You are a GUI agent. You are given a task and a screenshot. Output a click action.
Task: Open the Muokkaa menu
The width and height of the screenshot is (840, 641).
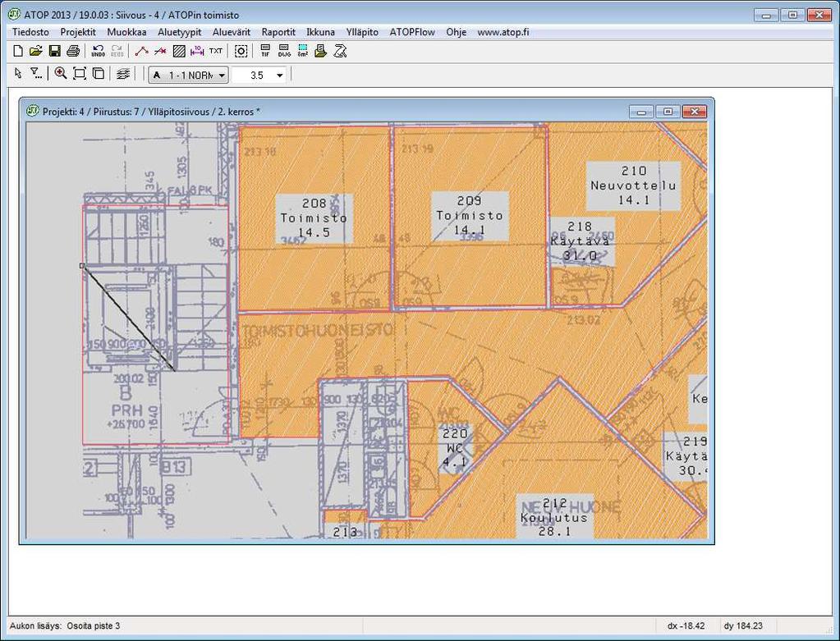pyautogui.click(x=126, y=32)
